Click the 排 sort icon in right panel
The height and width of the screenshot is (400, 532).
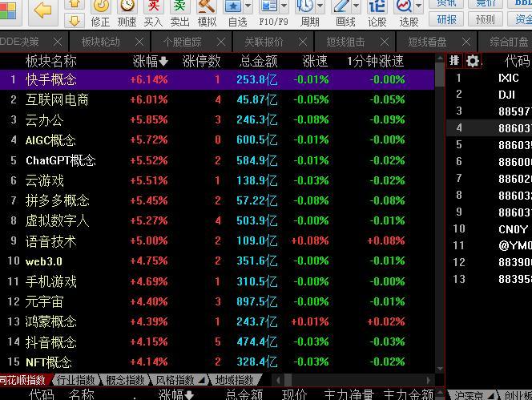click(454, 61)
